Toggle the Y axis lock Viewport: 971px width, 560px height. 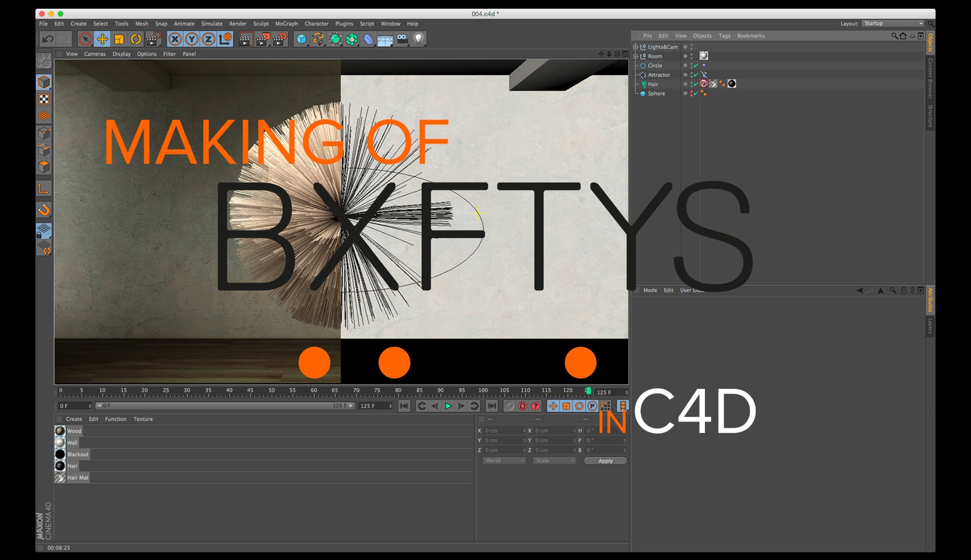[x=192, y=39]
